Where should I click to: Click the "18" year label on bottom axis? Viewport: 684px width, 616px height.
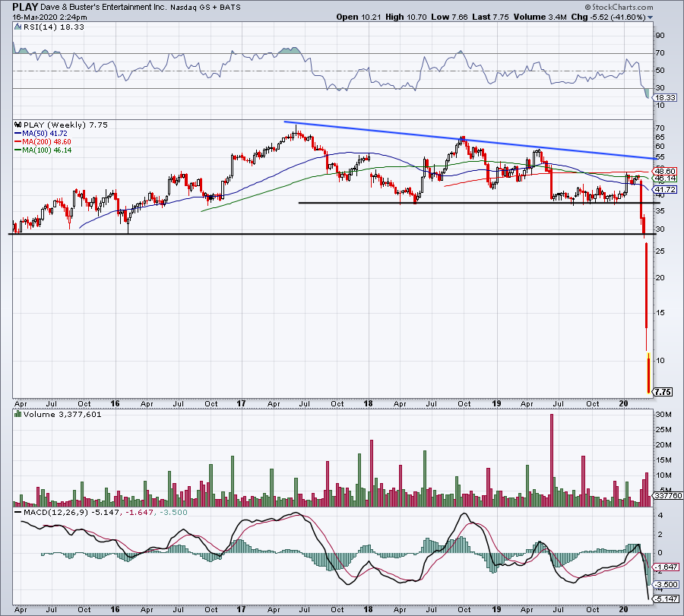368,609
